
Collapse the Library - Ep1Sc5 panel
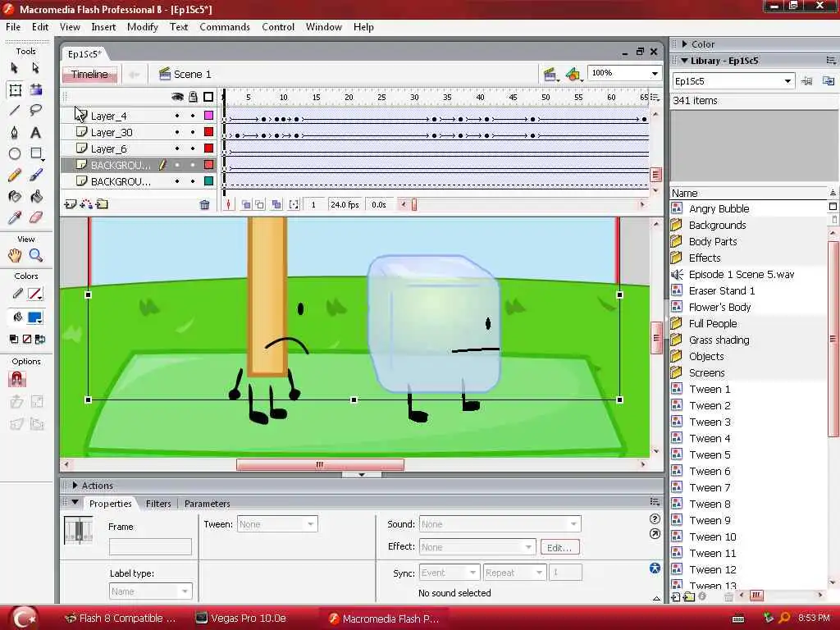[685, 61]
